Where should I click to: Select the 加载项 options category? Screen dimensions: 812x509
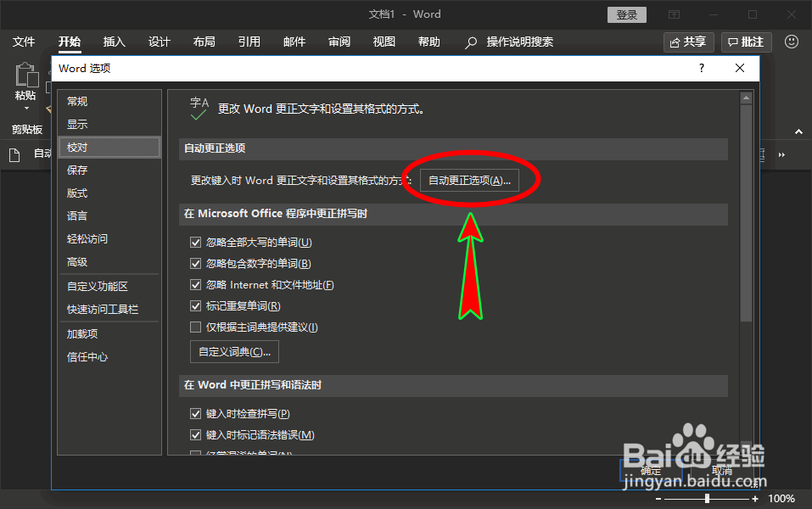coord(109,334)
